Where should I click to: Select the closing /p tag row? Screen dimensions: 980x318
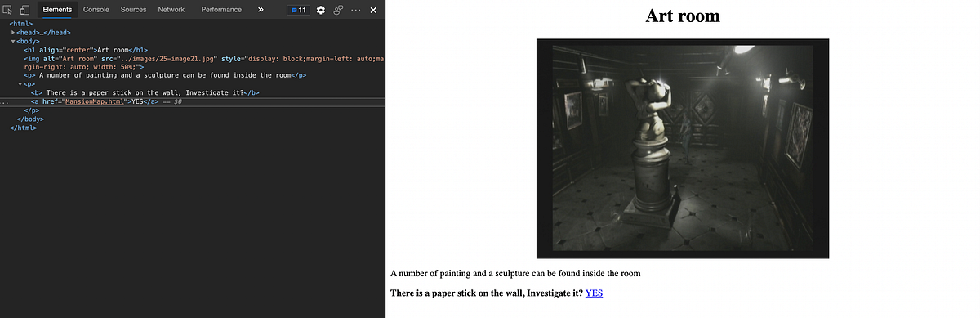(32, 110)
